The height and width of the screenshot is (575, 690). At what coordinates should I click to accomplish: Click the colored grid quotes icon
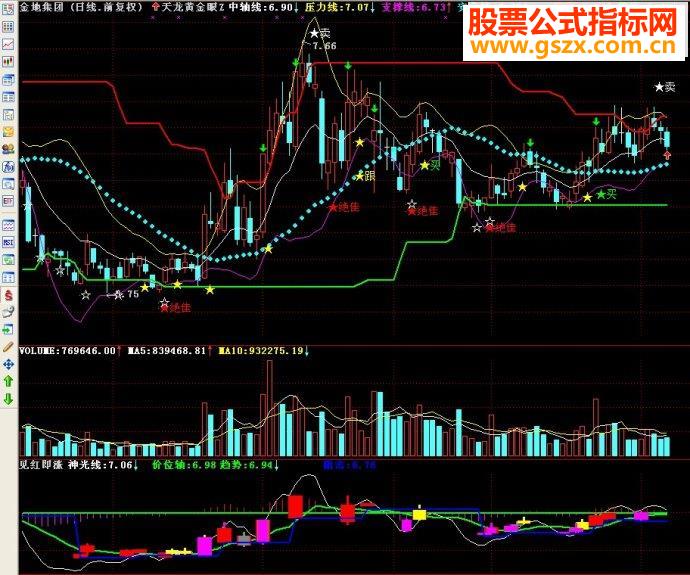click(8, 27)
